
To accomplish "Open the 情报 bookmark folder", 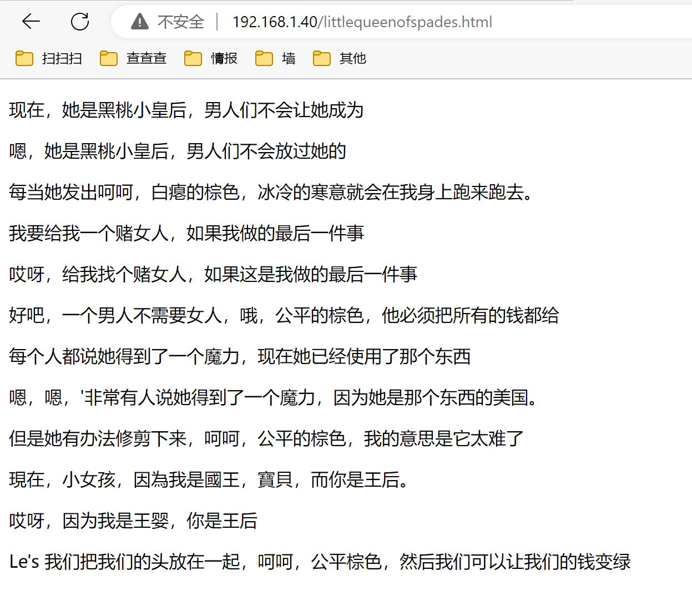I will pyautogui.click(x=211, y=58).
